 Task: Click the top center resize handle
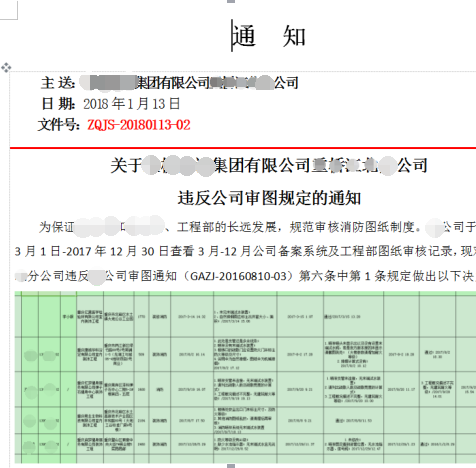[231, 2]
